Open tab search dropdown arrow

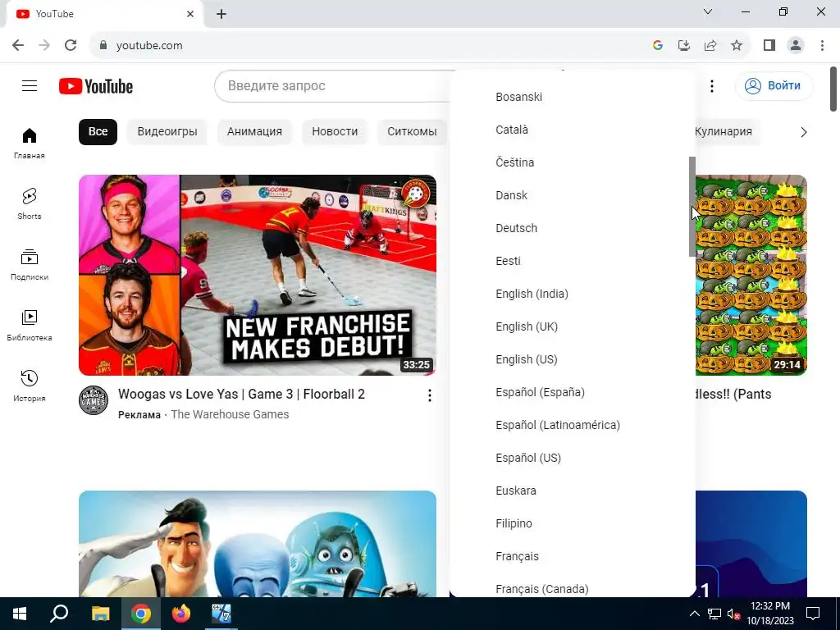pyautogui.click(x=708, y=11)
